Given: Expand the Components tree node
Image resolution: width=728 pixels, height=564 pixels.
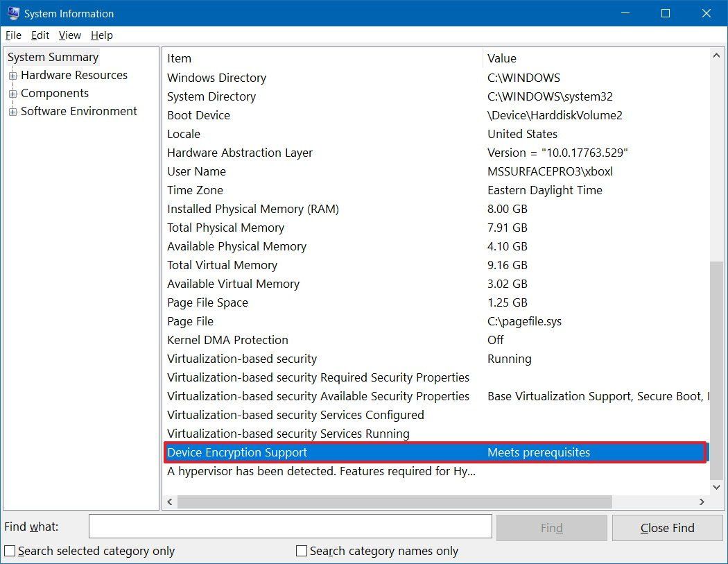Looking at the screenshot, I should click(x=14, y=93).
